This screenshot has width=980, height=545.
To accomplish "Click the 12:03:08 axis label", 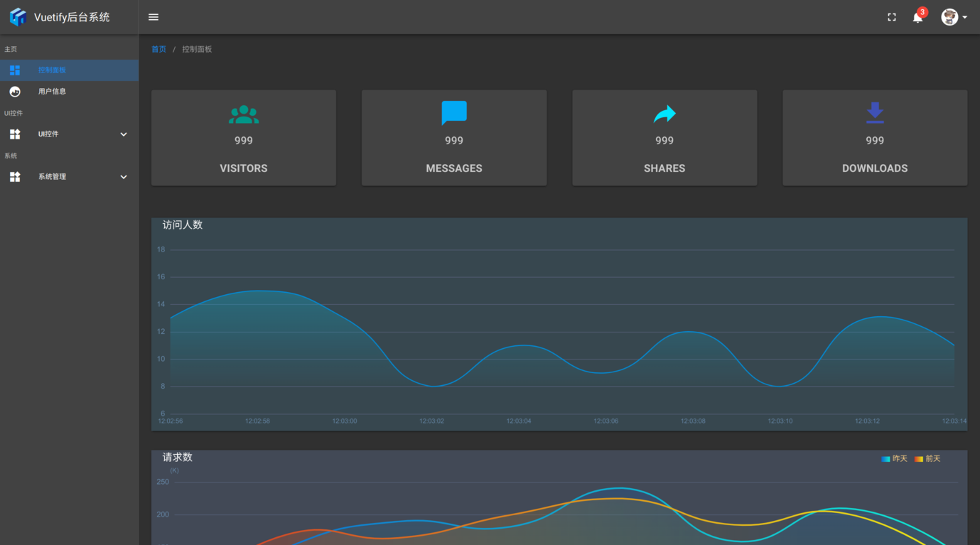I will tap(693, 421).
